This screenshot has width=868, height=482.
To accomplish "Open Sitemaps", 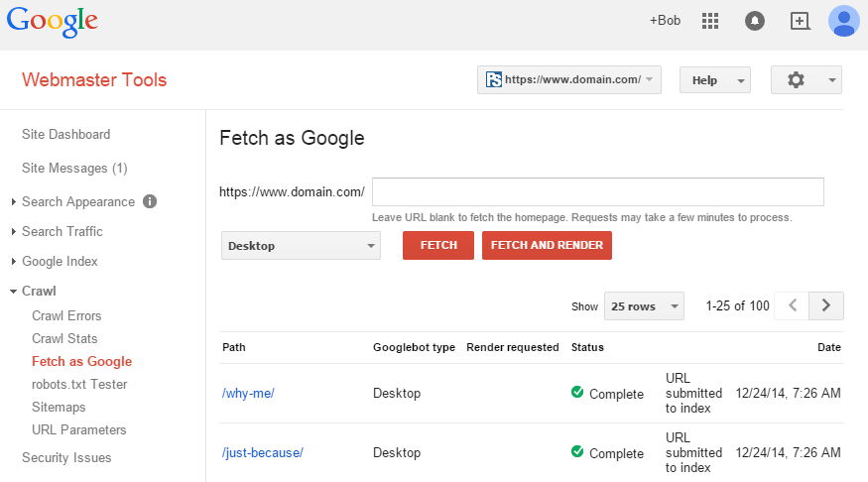I will (59, 408).
